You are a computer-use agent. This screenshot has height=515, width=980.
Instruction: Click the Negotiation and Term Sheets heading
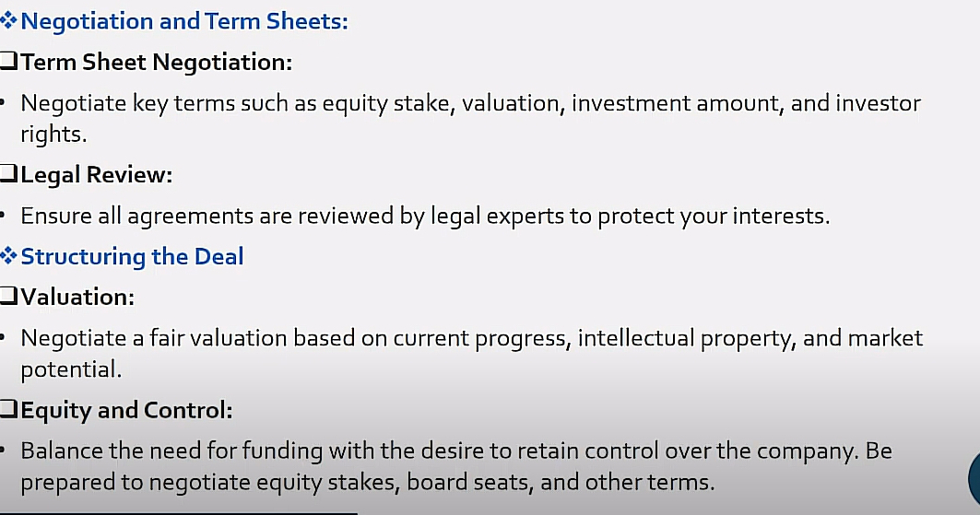184,21
